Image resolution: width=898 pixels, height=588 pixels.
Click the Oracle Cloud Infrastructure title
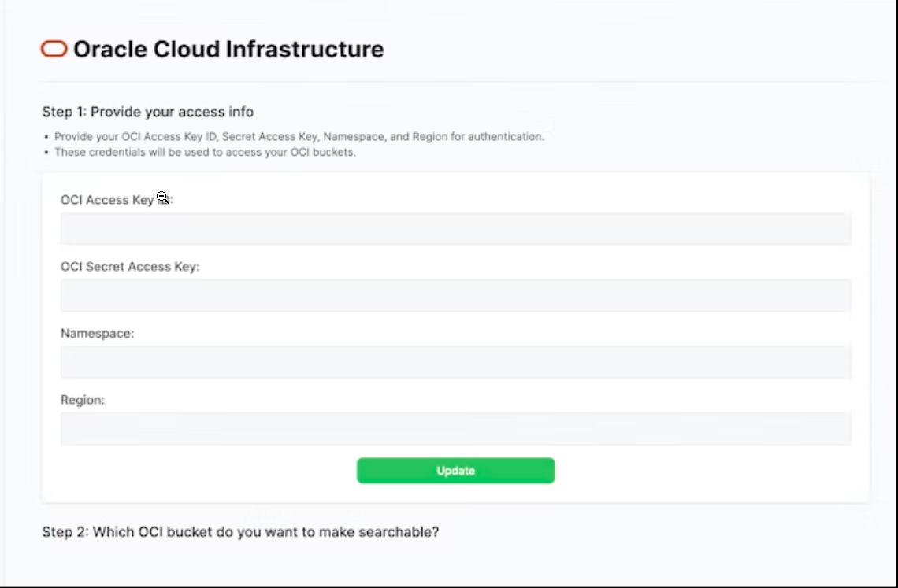(x=228, y=49)
